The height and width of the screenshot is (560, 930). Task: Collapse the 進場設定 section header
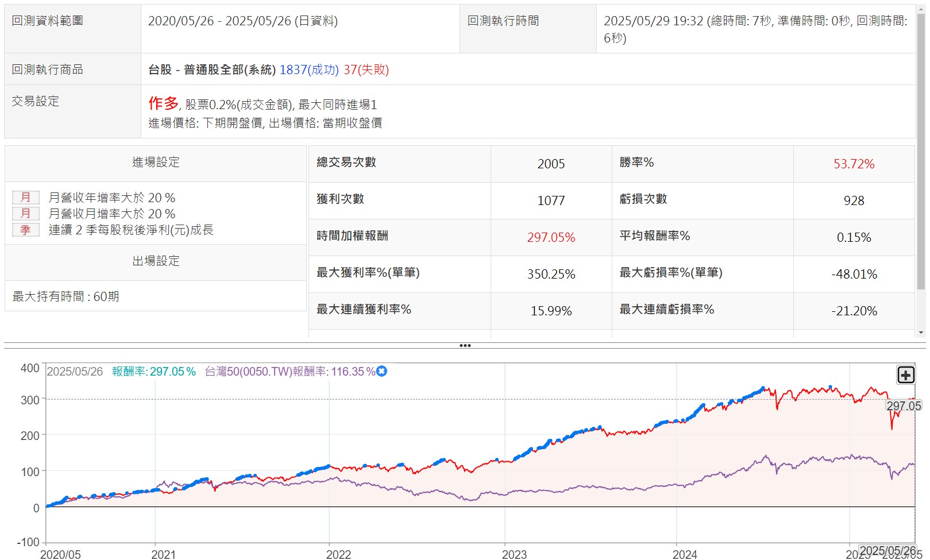tap(156, 163)
